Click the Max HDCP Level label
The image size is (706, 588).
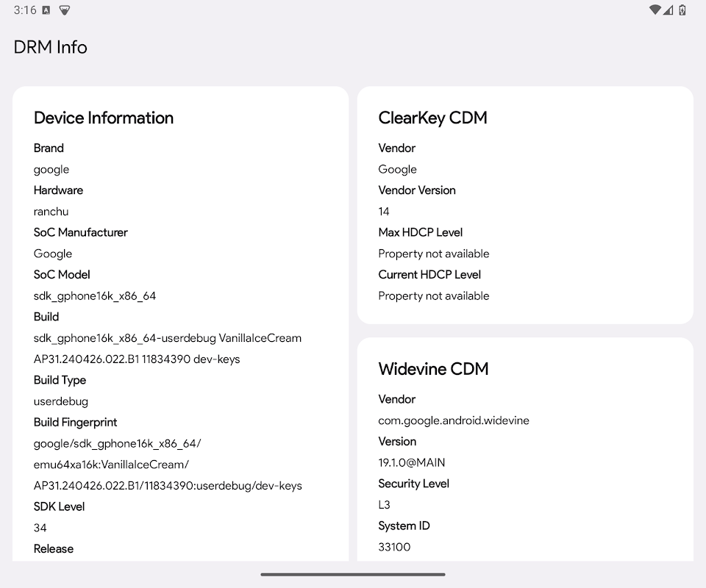tap(420, 232)
